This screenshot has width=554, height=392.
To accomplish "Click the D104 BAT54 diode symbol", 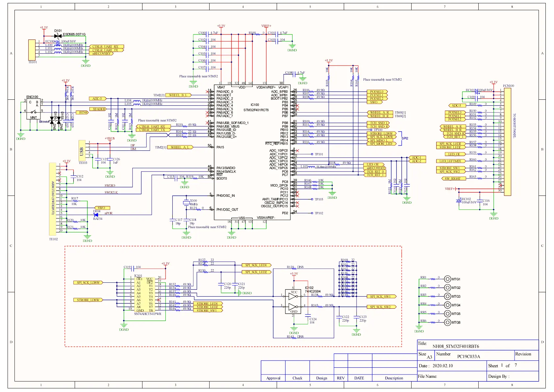I will click(96, 215).
